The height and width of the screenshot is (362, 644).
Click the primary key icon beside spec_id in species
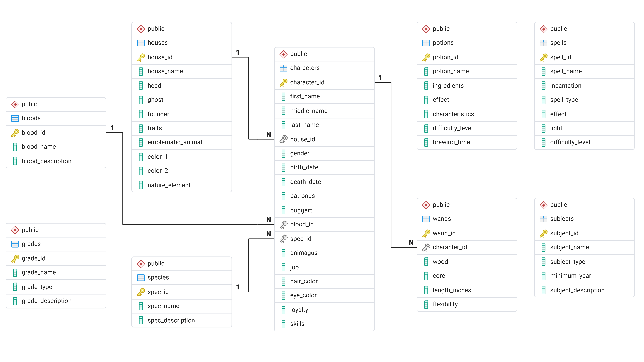pos(141,292)
